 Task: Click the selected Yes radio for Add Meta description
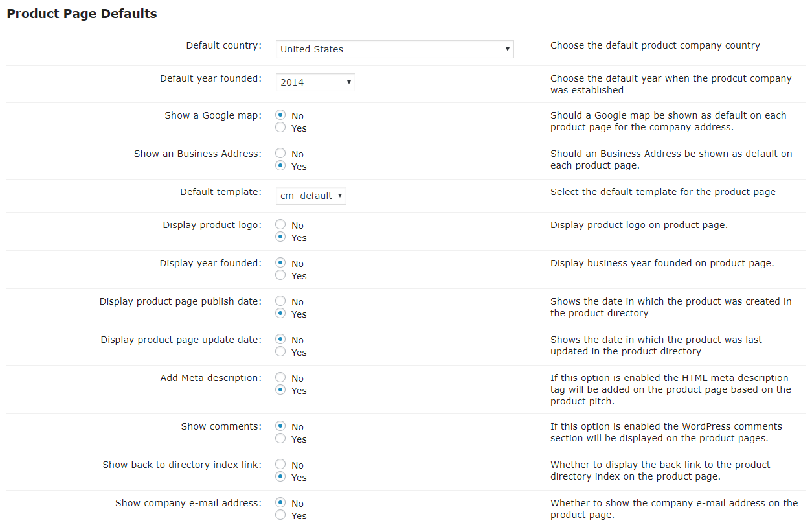click(x=280, y=390)
